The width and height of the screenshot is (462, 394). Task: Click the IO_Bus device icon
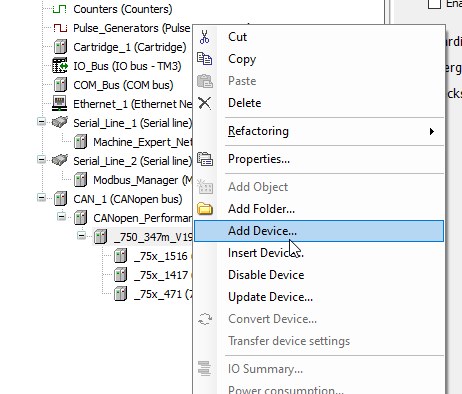60,66
